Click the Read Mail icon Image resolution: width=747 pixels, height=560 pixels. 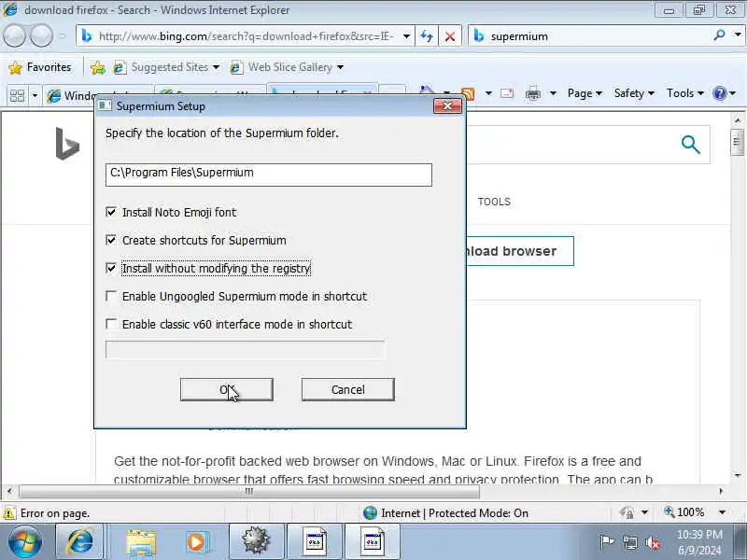(x=507, y=93)
